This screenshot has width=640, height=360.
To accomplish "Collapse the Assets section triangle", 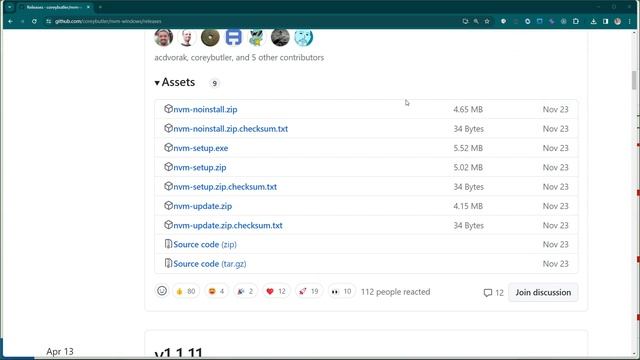I will tap(157, 83).
